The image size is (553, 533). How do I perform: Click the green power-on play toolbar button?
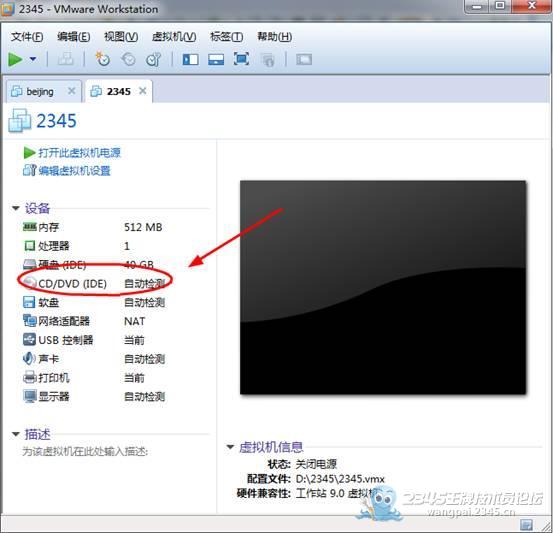click(x=15, y=59)
